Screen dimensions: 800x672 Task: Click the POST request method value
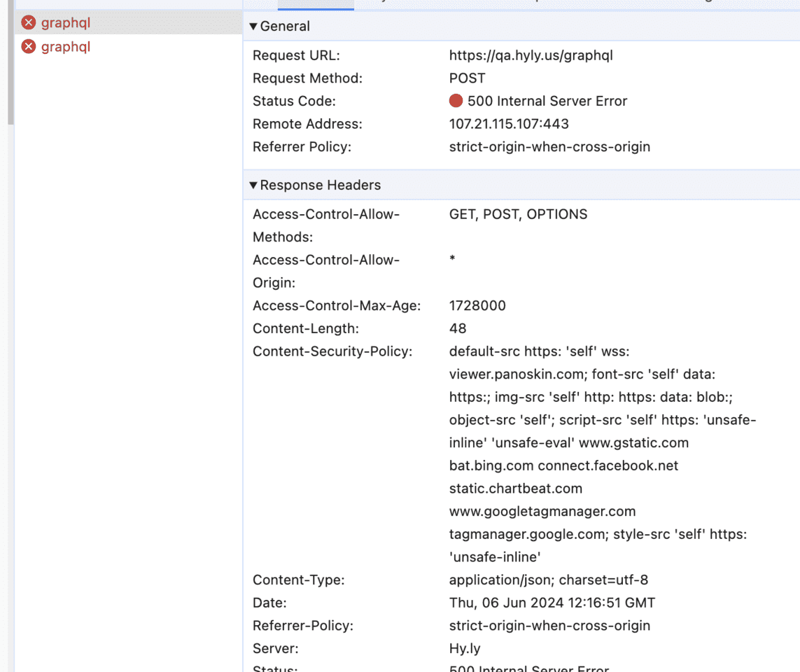(467, 78)
